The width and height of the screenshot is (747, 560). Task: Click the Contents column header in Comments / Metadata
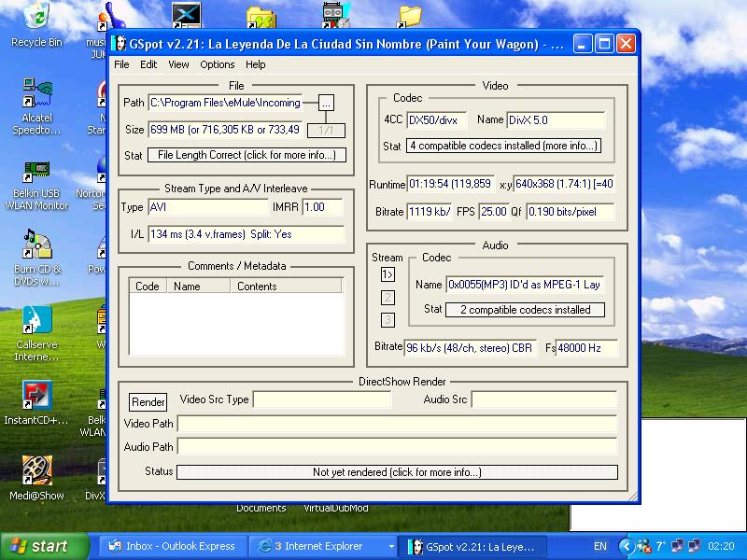(x=286, y=287)
